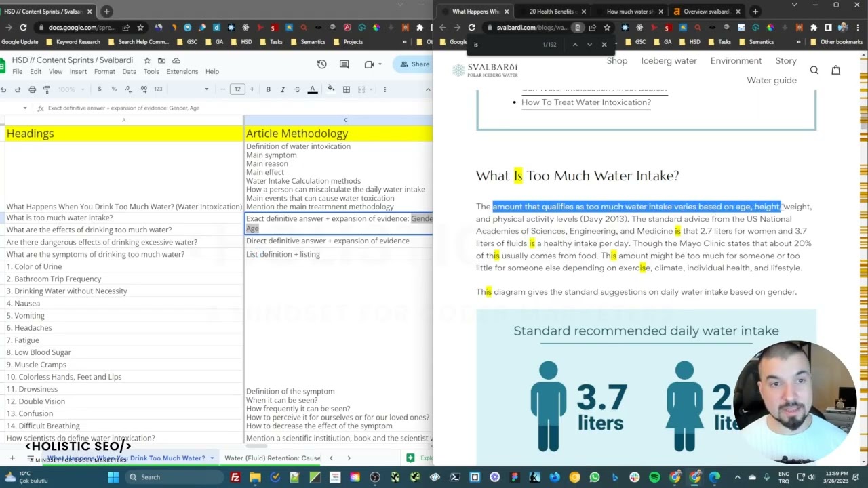Screen dimensions: 868x488
Task: Open the video call options dropdown
Action: pos(380,64)
